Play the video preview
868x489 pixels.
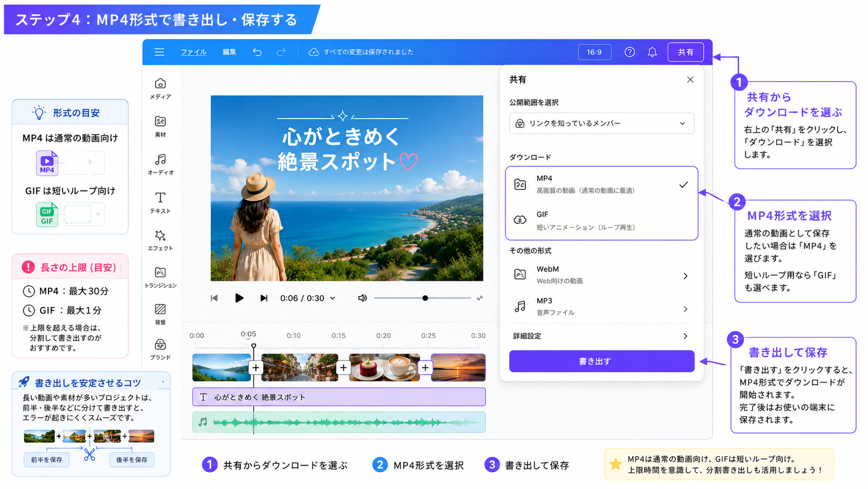click(239, 298)
